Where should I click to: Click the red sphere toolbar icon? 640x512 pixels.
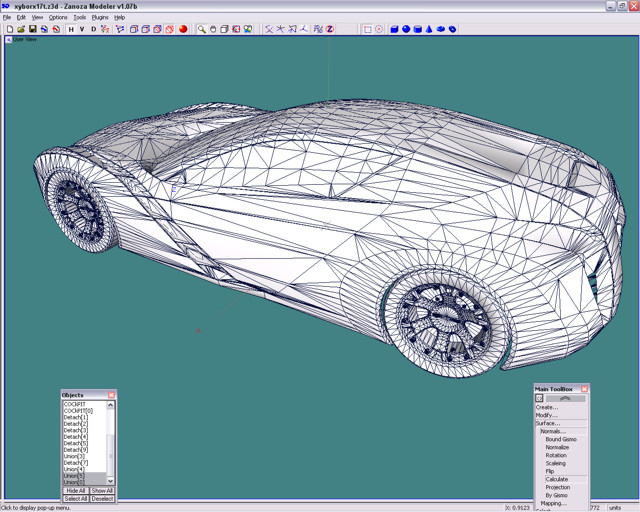click(x=183, y=29)
